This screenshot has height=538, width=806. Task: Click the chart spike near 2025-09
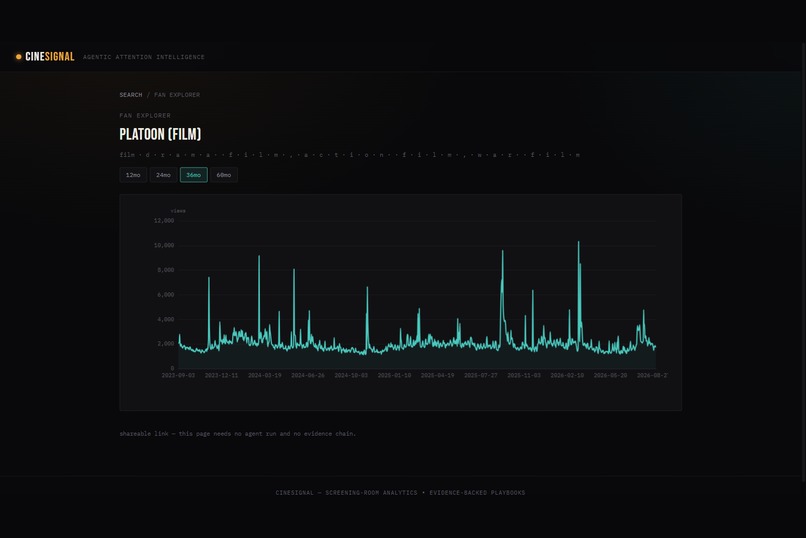[503, 252]
